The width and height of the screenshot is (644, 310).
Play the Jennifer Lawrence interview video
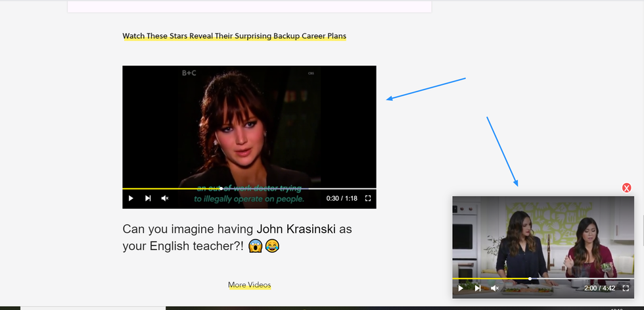(x=131, y=198)
